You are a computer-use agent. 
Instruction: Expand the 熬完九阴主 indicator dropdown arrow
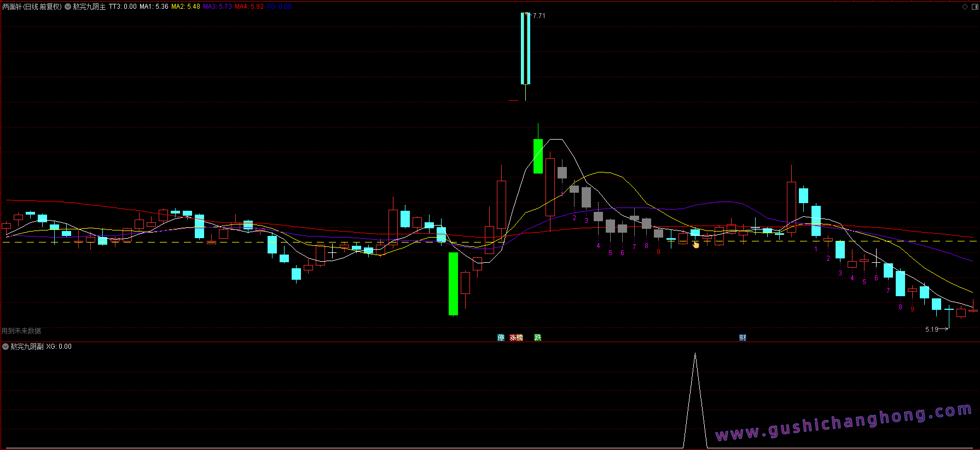click(68, 7)
